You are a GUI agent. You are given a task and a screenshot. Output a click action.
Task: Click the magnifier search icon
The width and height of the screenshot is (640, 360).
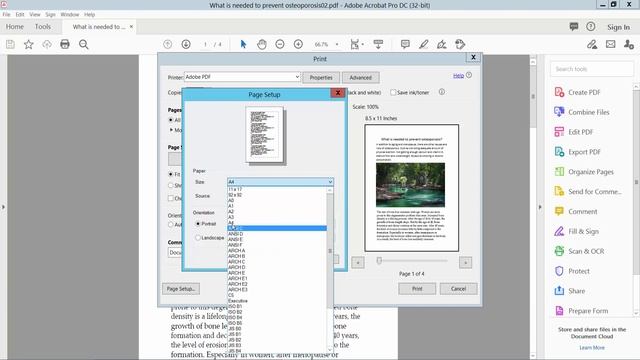pos(84,44)
